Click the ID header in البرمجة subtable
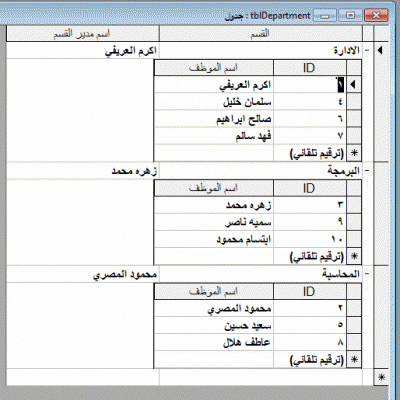This screenshot has height=400, width=400. (x=310, y=188)
